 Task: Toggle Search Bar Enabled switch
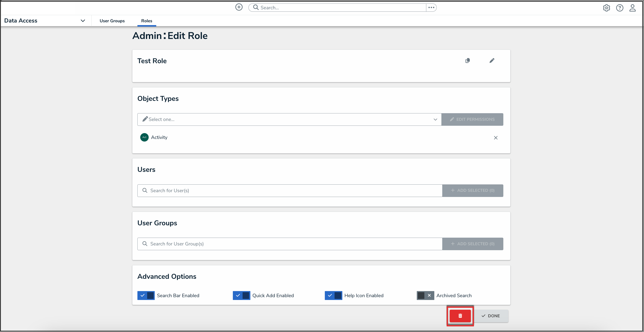pos(146,295)
